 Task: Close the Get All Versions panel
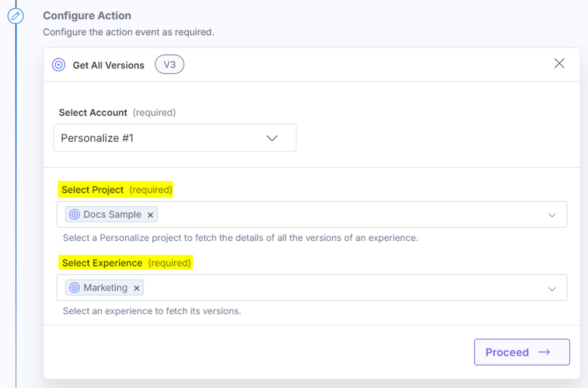(559, 63)
